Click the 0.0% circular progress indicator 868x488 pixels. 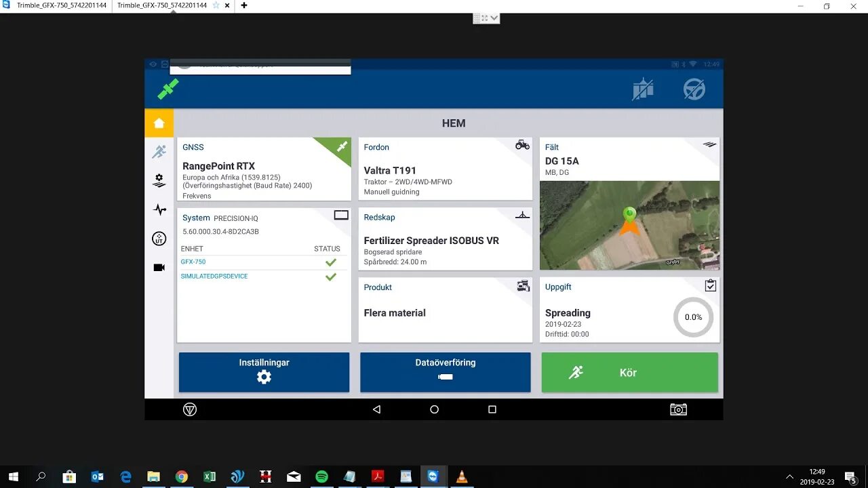(x=693, y=317)
